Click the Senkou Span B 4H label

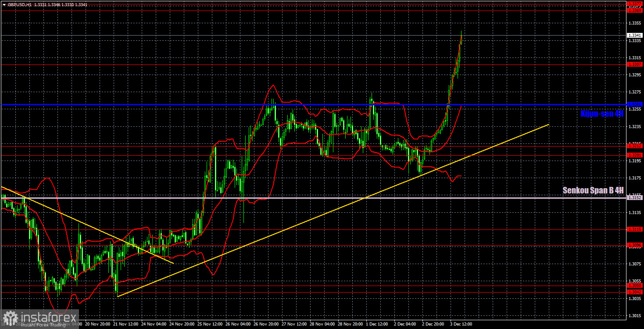[x=593, y=190]
